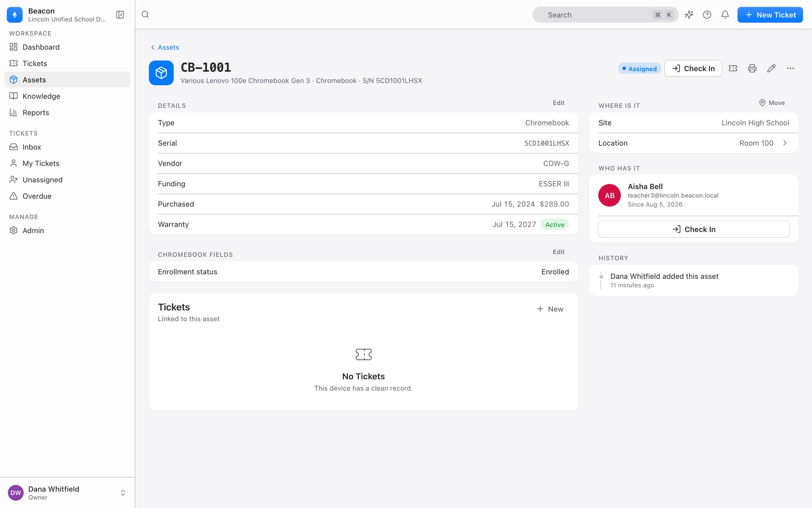Click the Assigned status badge
The height and width of the screenshot is (508, 812).
[x=639, y=69]
